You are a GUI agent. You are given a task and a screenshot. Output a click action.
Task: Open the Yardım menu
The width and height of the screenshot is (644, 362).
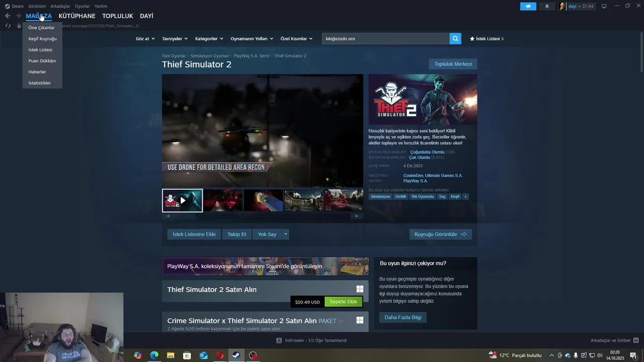click(x=101, y=6)
